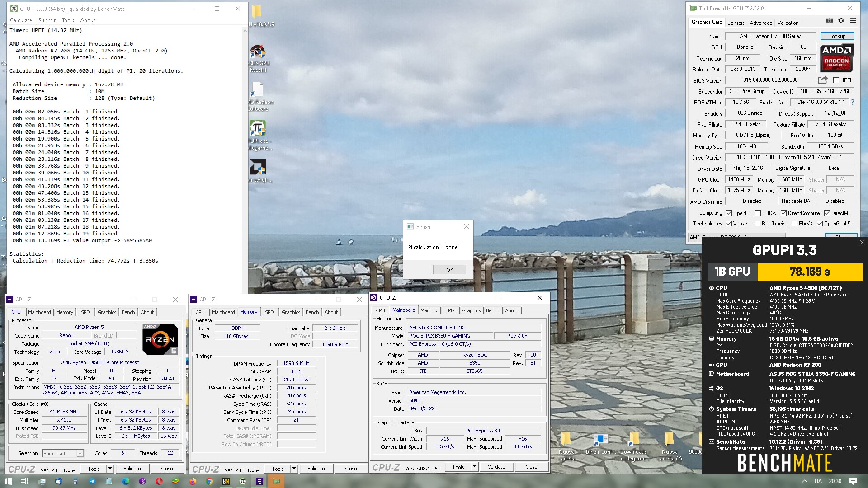Switch to GPUPI in the taskbar
868x488 pixels.
243,481
